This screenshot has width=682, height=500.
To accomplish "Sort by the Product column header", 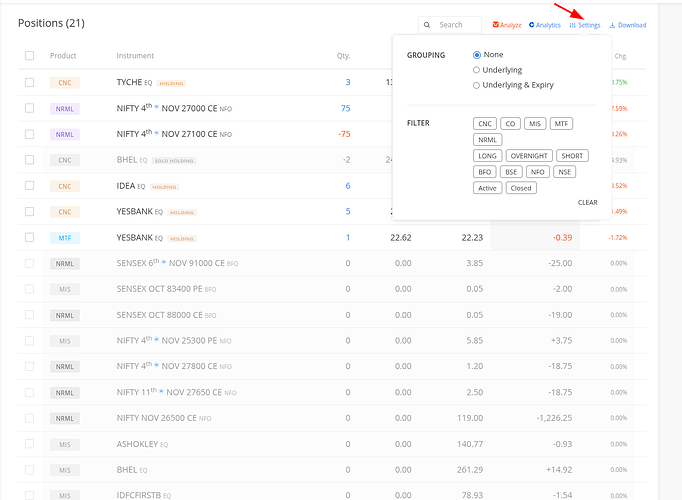I will coord(63,56).
